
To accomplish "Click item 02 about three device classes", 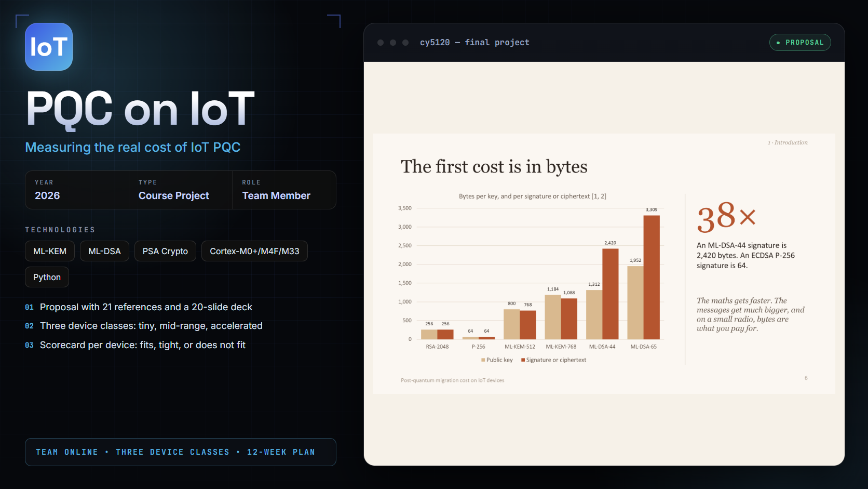I will (144, 326).
